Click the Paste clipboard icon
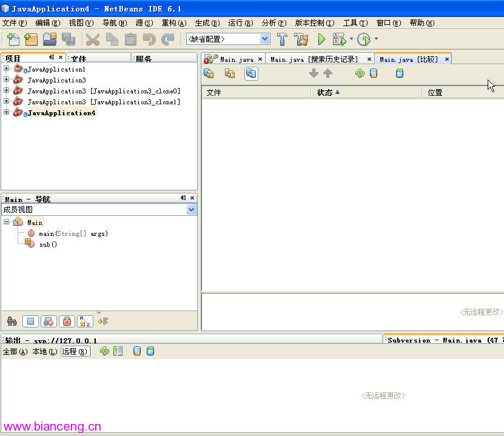This screenshot has height=436, width=504. click(130, 39)
